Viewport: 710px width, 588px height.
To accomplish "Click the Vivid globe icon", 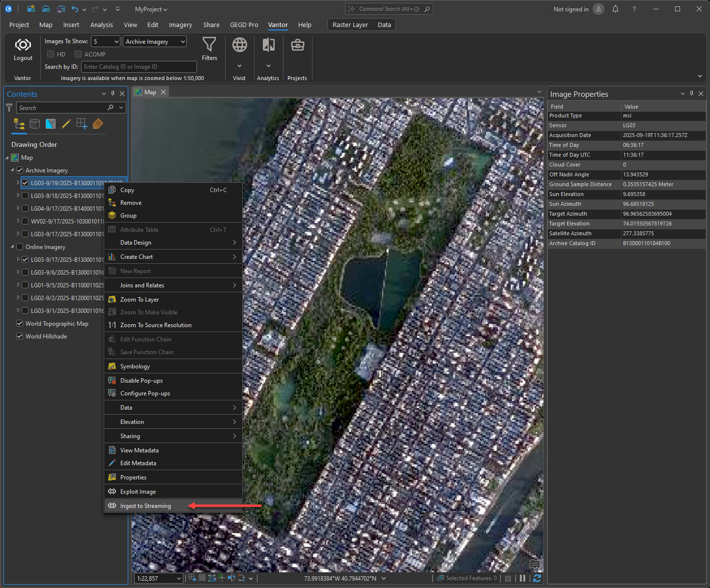I will click(239, 45).
